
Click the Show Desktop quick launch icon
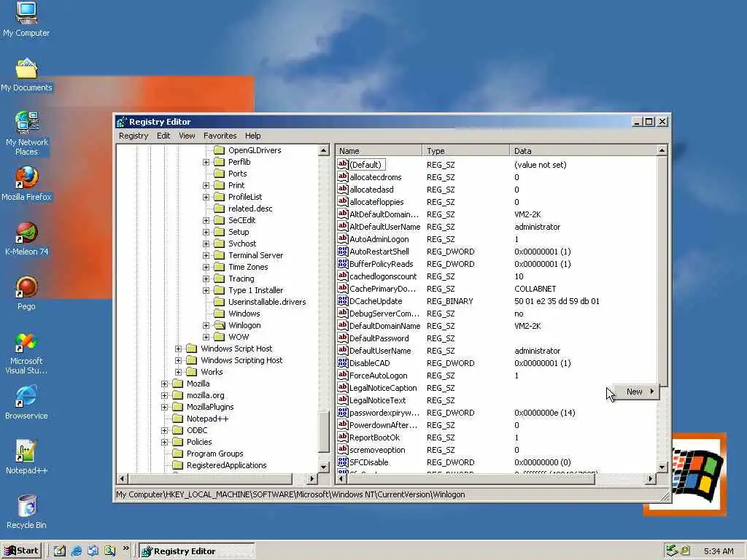60,551
